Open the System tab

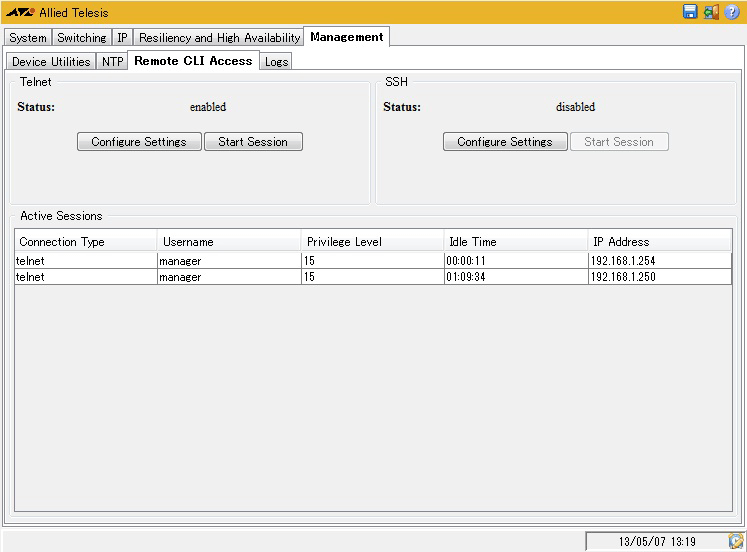(28, 38)
